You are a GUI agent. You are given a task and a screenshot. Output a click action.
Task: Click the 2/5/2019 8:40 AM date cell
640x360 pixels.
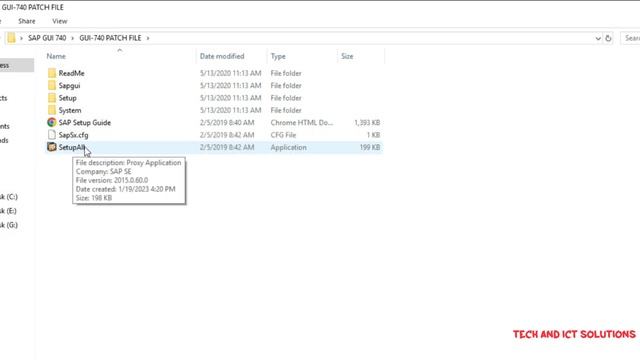227,122
